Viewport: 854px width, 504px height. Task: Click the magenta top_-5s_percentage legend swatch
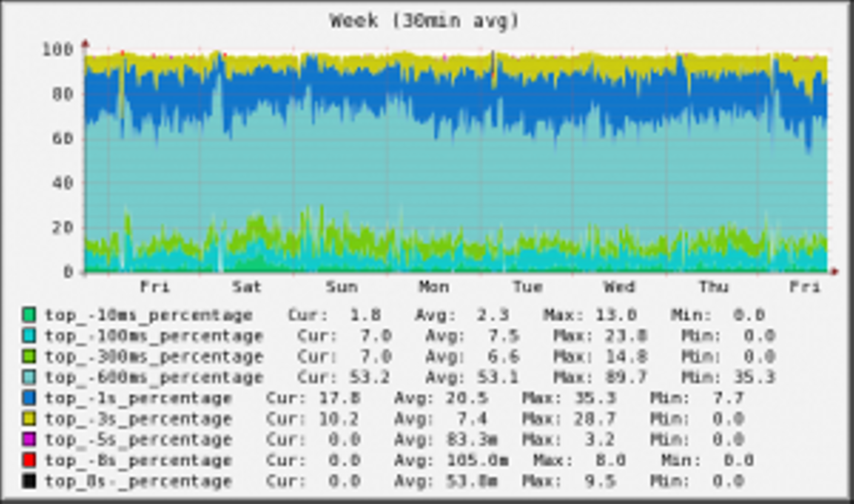click(x=28, y=439)
